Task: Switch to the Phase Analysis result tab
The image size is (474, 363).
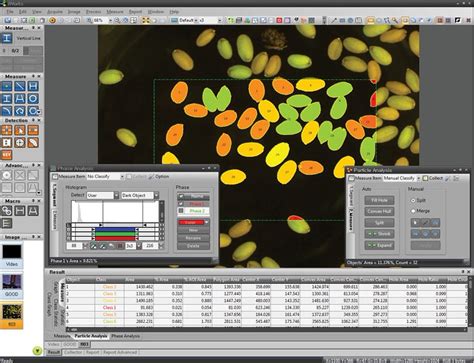Action: 126,336
